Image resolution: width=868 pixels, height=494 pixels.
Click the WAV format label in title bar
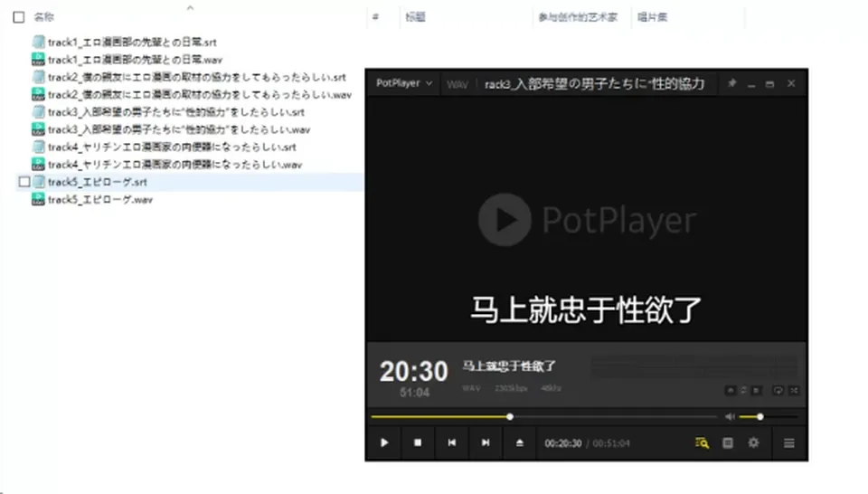(x=458, y=84)
